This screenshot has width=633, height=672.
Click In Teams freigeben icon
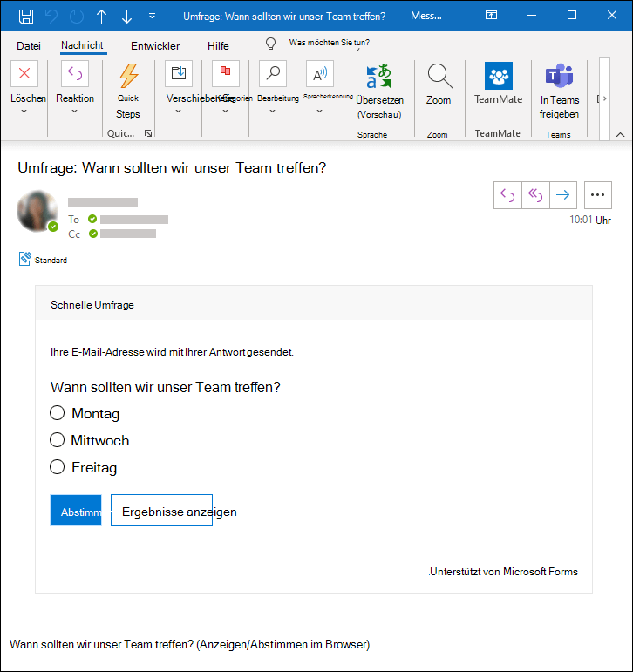559,76
